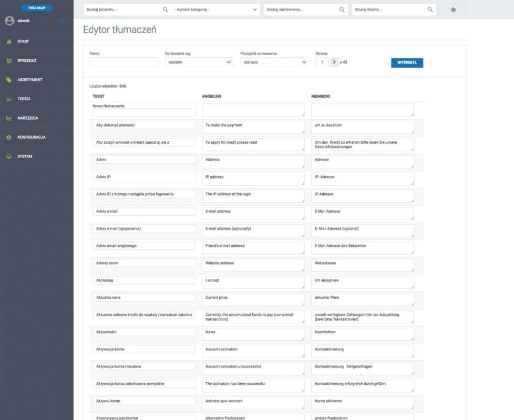
Task: Click the TEKST column header
Action: tap(98, 97)
